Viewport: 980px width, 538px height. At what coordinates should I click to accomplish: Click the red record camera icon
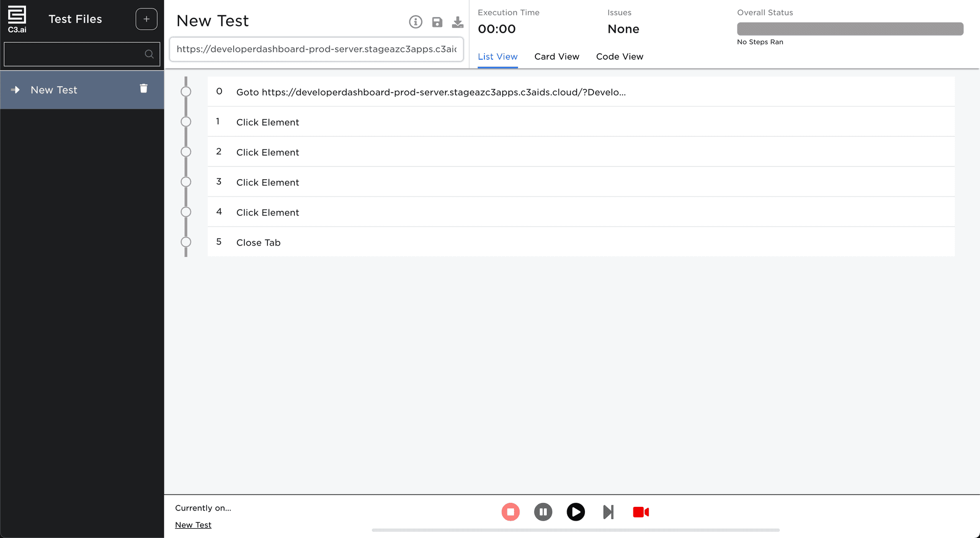641,511
